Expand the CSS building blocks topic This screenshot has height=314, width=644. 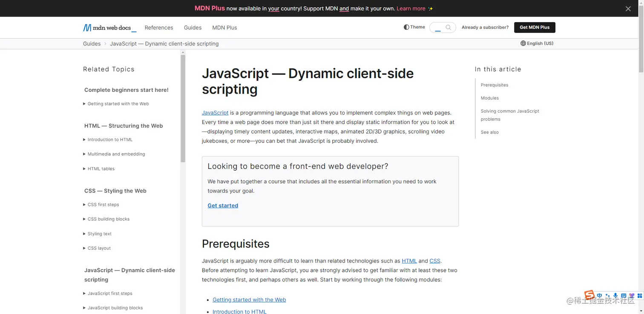coord(106,219)
